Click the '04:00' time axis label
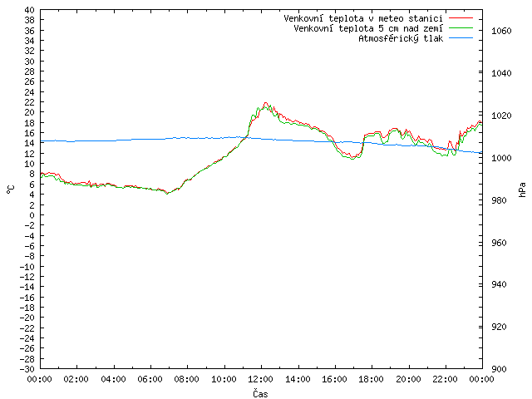532x399 pixels. click(113, 379)
